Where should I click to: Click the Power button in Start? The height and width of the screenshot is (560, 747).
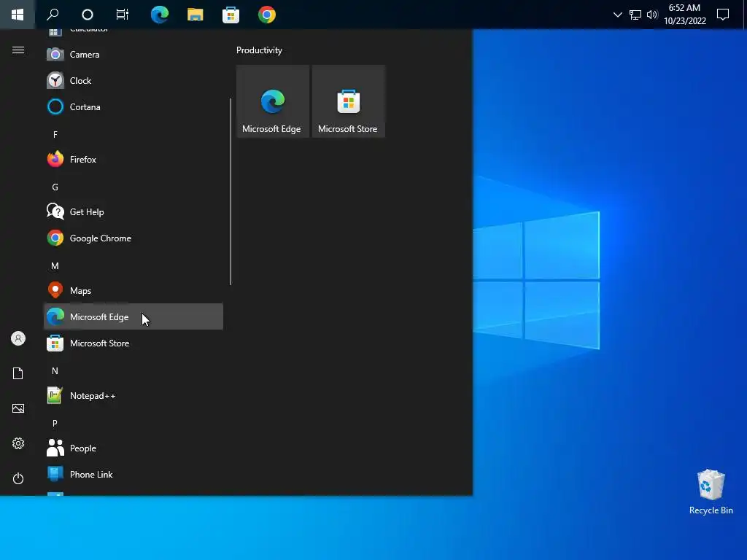[x=18, y=478]
